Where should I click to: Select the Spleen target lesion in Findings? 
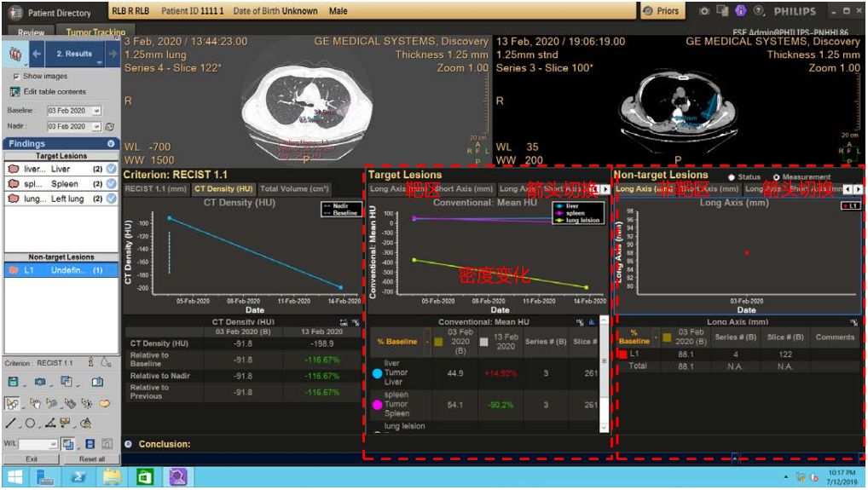[60, 183]
